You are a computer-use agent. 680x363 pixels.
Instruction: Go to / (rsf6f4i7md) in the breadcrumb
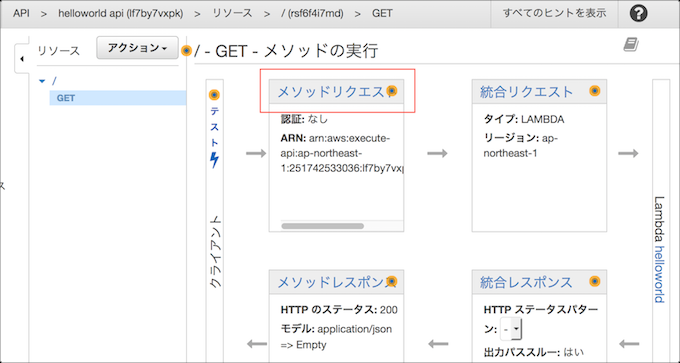point(312,13)
